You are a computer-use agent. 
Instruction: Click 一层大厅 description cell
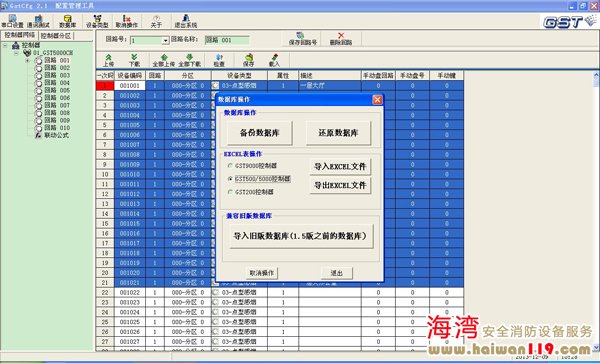pos(330,86)
